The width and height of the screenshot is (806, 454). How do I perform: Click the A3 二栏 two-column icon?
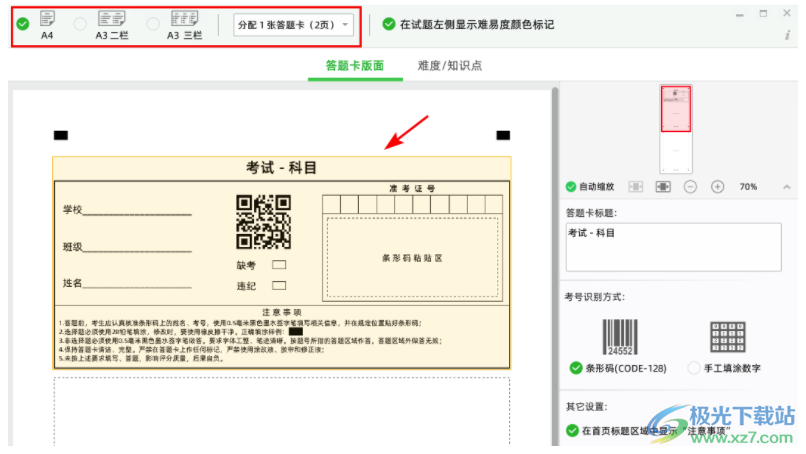(x=112, y=19)
